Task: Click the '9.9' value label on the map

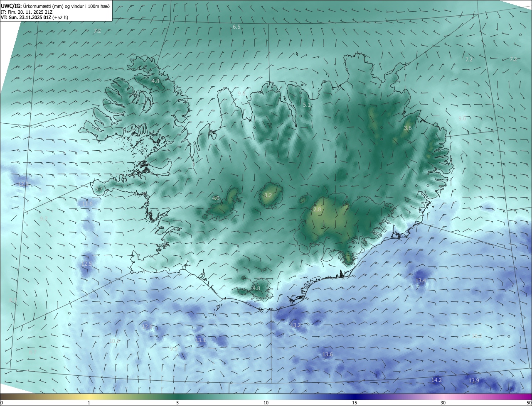Action: [174, 349]
